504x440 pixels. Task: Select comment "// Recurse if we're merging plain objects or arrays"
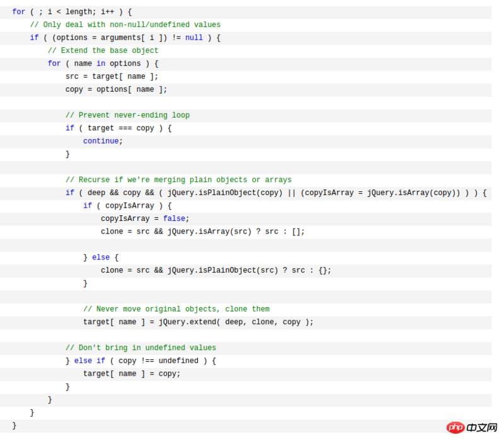click(x=178, y=179)
